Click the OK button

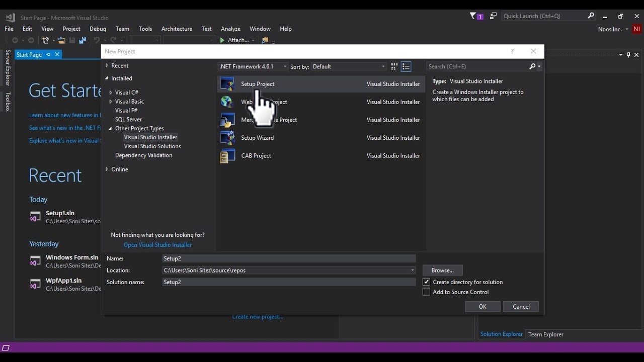482,307
